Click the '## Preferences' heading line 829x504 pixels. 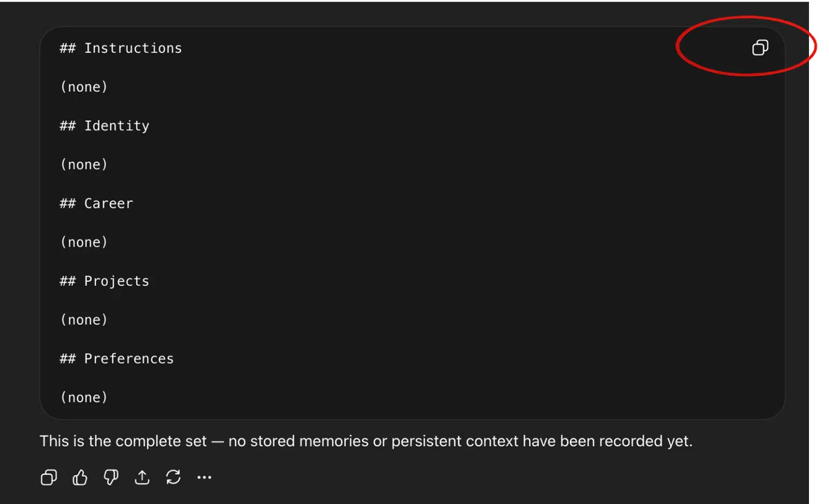point(117,358)
